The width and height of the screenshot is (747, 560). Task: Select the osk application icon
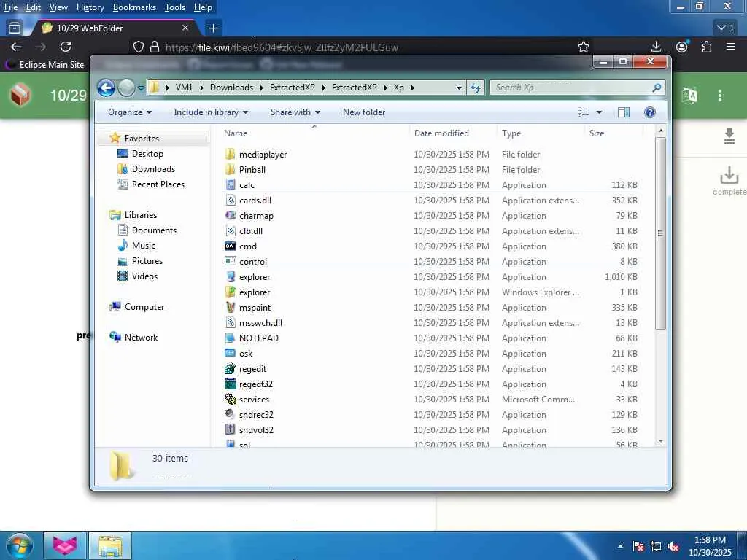(x=231, y=354)
